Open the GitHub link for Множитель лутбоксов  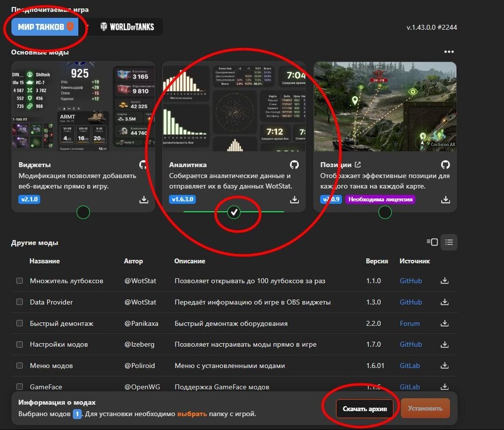tap(411, 281)
